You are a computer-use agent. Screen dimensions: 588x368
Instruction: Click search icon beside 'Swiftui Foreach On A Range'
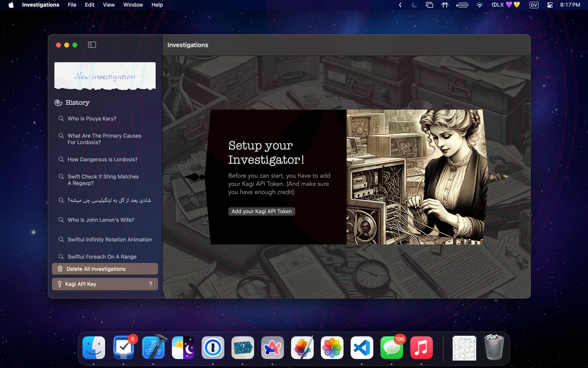point(61,257)
